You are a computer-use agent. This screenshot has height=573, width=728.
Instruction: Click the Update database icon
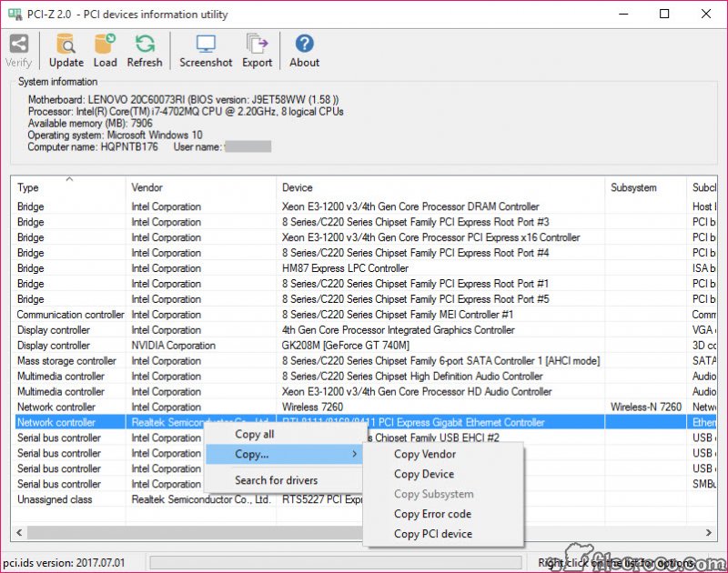coord(66,44)
